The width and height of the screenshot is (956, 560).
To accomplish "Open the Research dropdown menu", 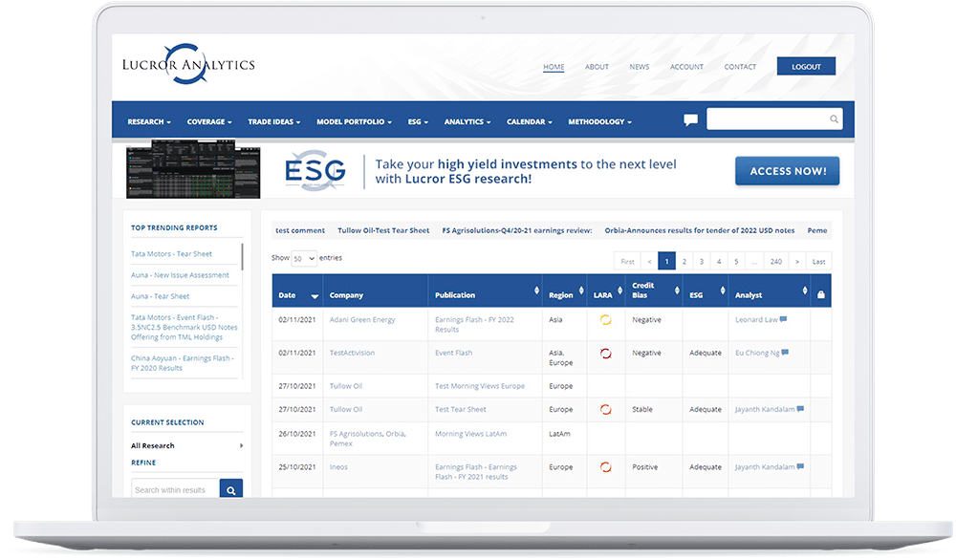I will (x=149, y=122).
